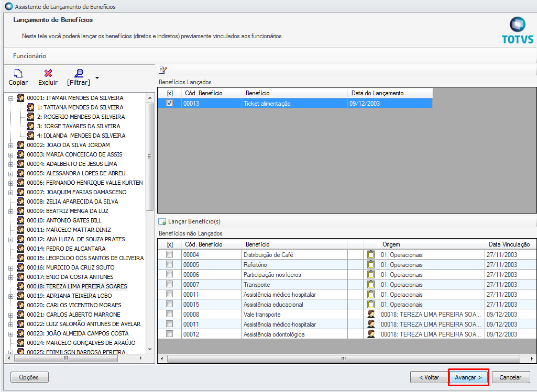Expand the 00005 ALESSANDRA LOPES DE ABREU node

pos(11,174)
